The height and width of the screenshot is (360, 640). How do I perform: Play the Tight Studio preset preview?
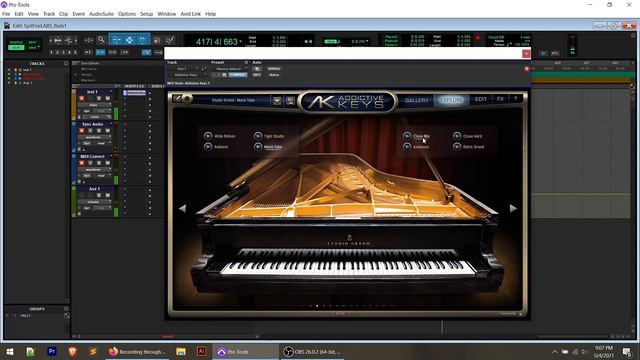pos(258,136)
